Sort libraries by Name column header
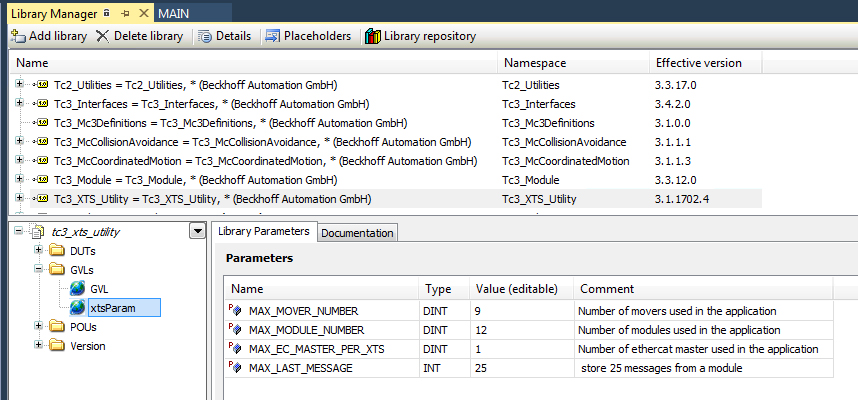The width and height of the screenshot is (858, 400). [x=253, y=63]
